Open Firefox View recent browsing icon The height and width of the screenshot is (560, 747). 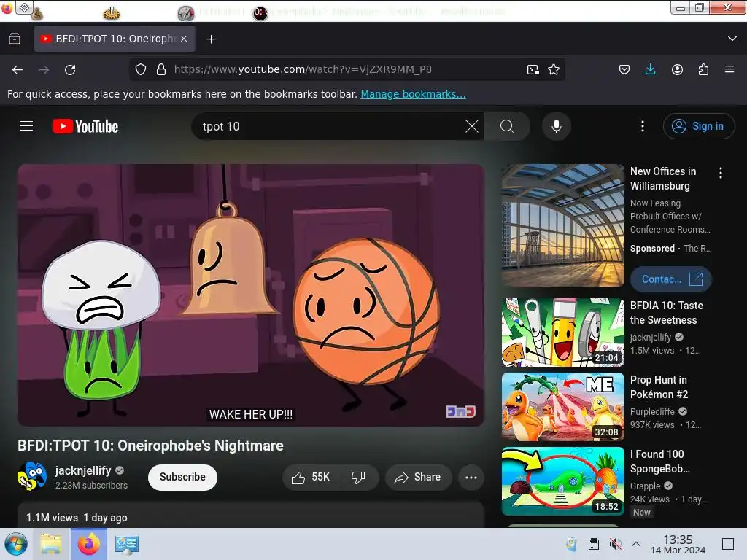[x=15, y=39]
